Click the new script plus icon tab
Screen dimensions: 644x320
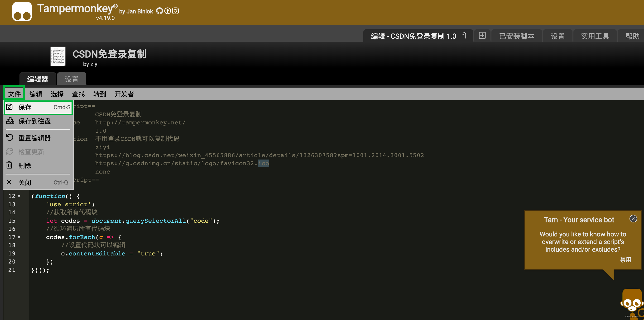482,35
